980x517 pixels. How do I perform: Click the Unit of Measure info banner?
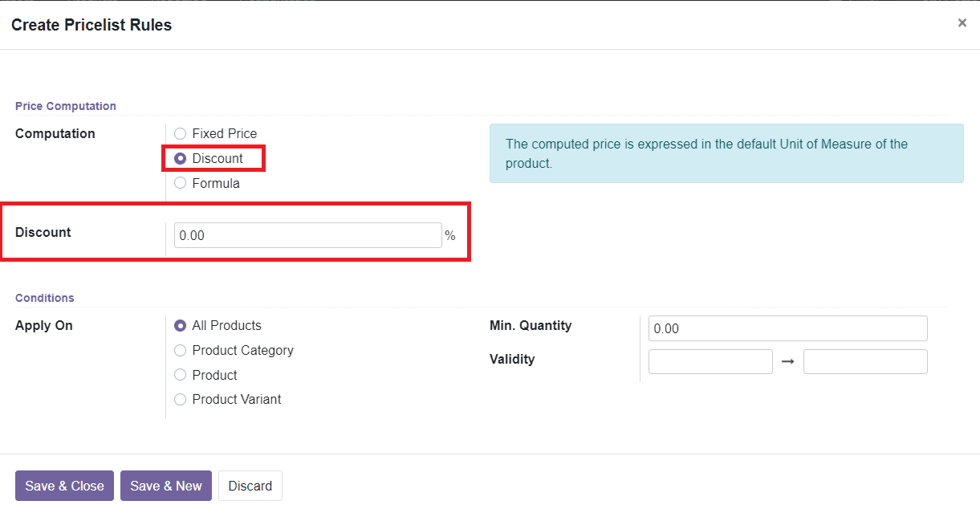(726, 153)
